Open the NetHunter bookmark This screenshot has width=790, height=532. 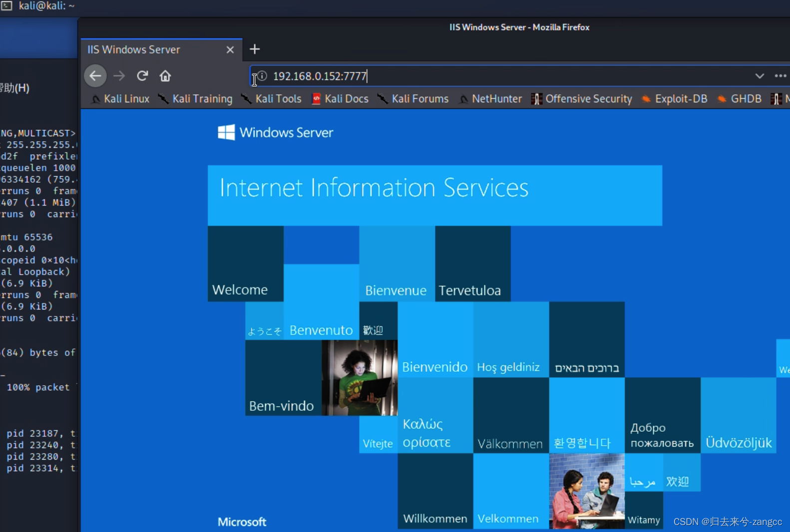[x=490, y=99]
